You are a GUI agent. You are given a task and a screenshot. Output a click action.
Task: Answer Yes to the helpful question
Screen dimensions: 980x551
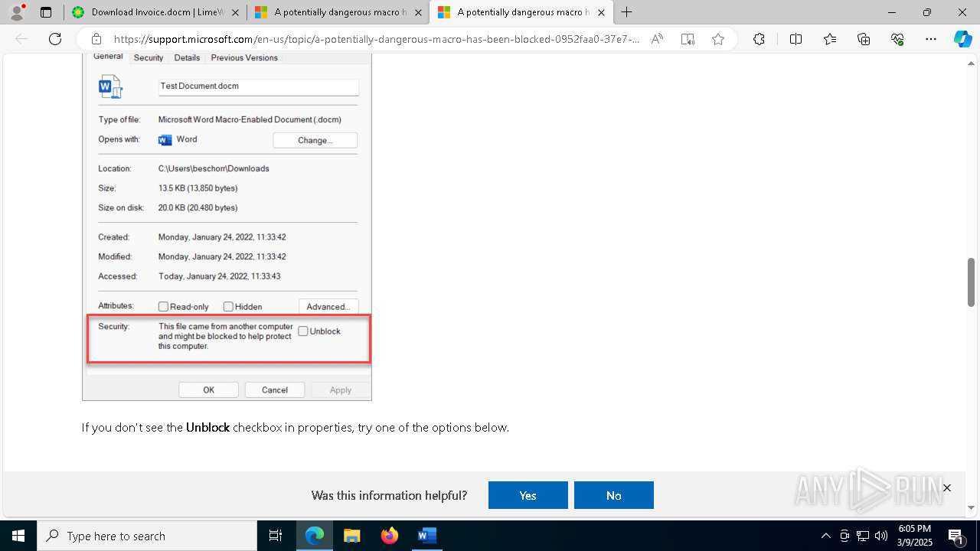(528, 495)
